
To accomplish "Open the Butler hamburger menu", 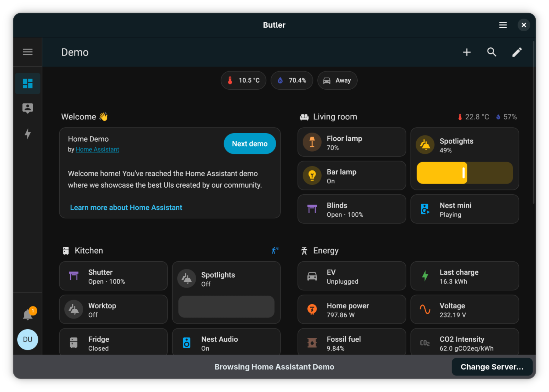I will coord(502,25).
